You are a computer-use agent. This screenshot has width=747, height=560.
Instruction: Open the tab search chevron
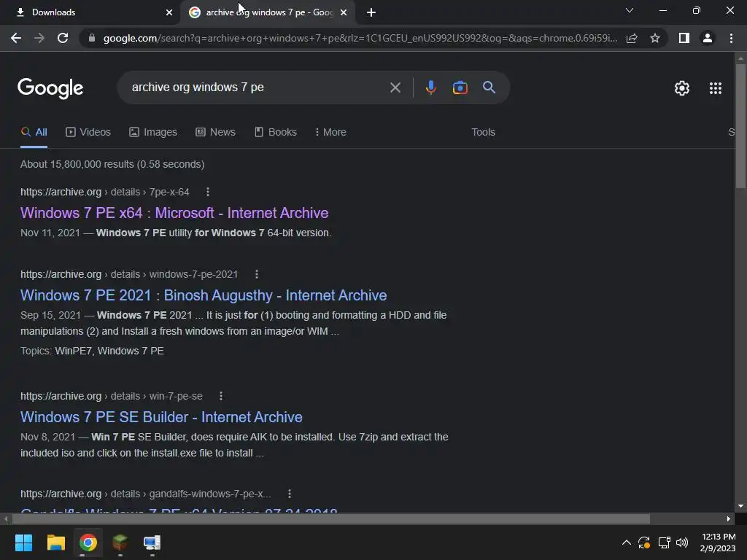pos(630,10)
